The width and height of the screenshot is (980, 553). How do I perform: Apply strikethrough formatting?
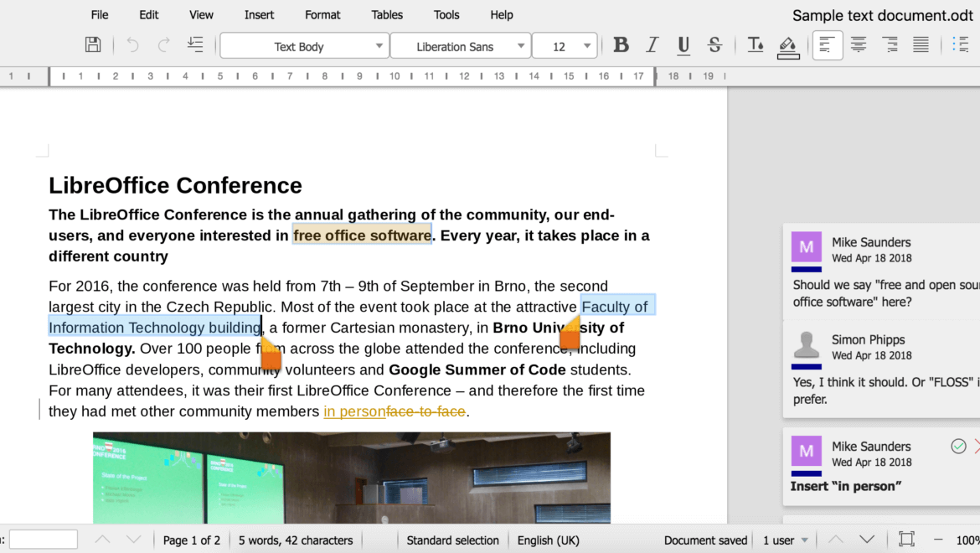714,45
